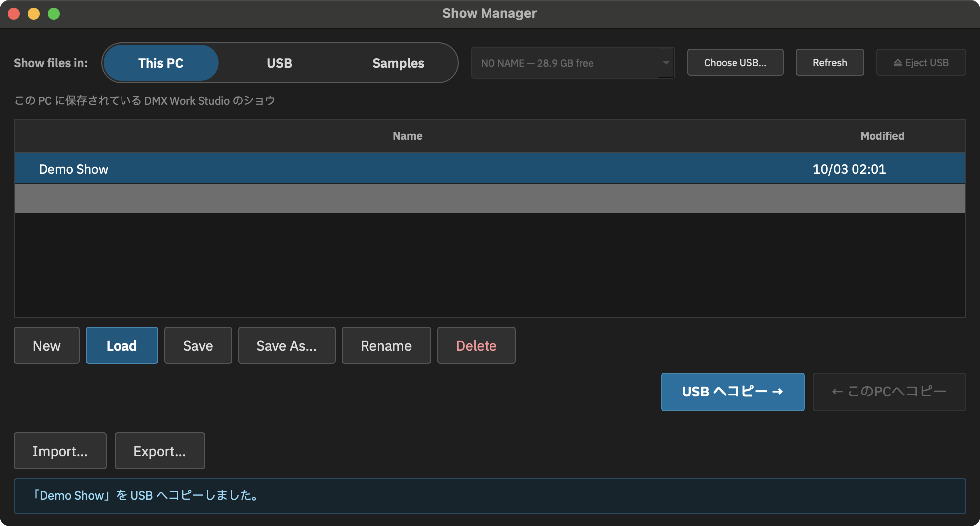980x526 pixels.
Task: Open the Import... dialog
Action: coord(60,451)
